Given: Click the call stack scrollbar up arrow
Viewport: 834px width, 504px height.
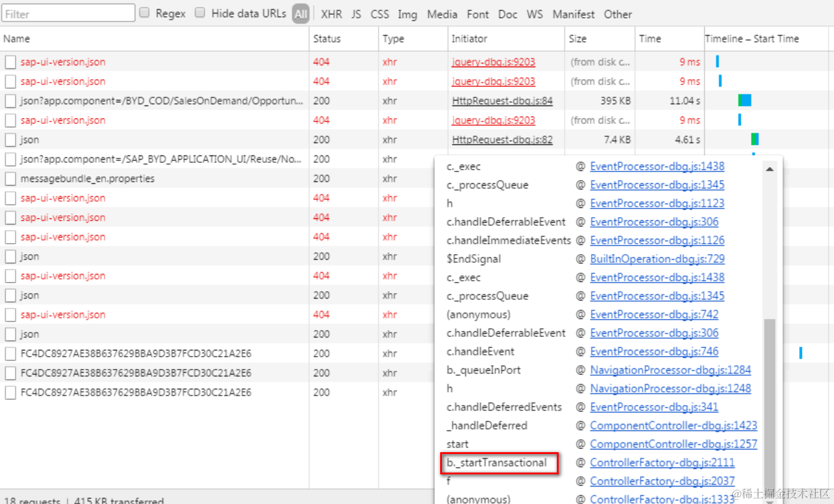Looking at the screenshot, I should pos(770,168).
